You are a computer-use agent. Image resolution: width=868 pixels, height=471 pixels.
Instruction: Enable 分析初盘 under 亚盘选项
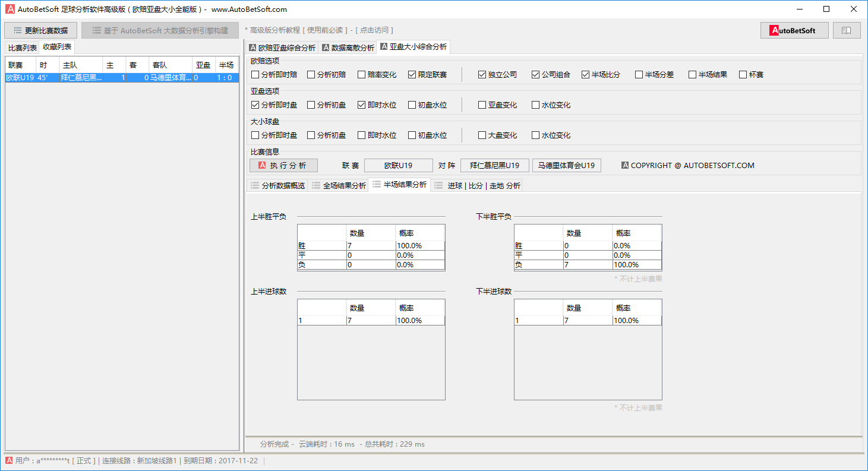point(327,105)
